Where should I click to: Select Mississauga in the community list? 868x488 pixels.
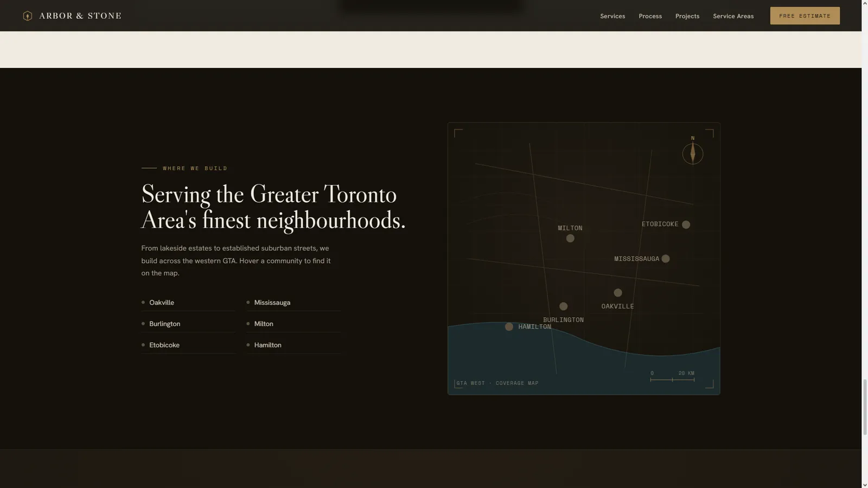293,303
